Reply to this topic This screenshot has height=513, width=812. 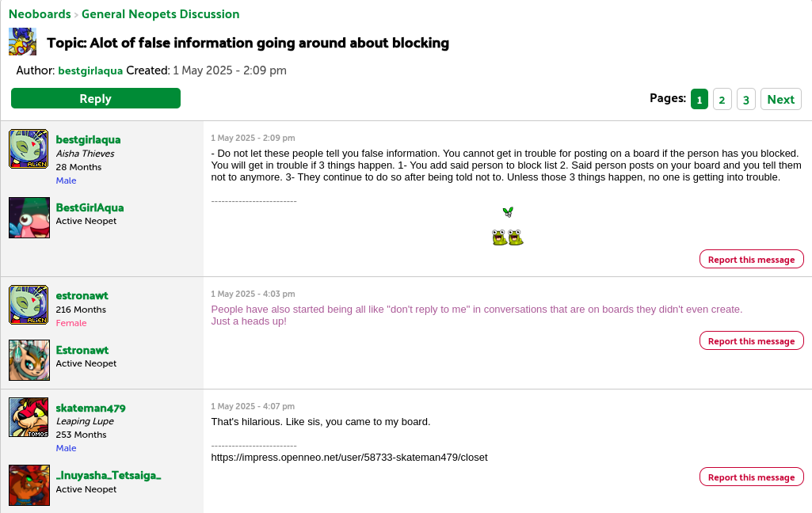(x=96, y=98)
